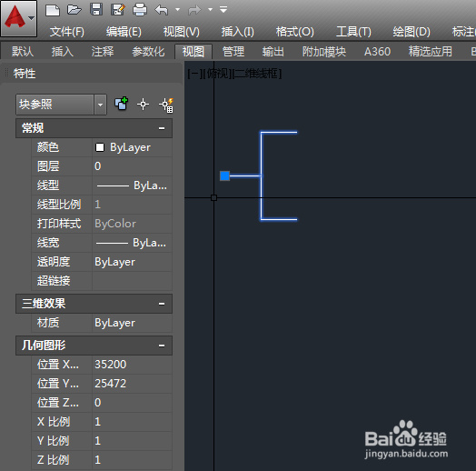Create a new drawing with the New icon

click(53, 10)
